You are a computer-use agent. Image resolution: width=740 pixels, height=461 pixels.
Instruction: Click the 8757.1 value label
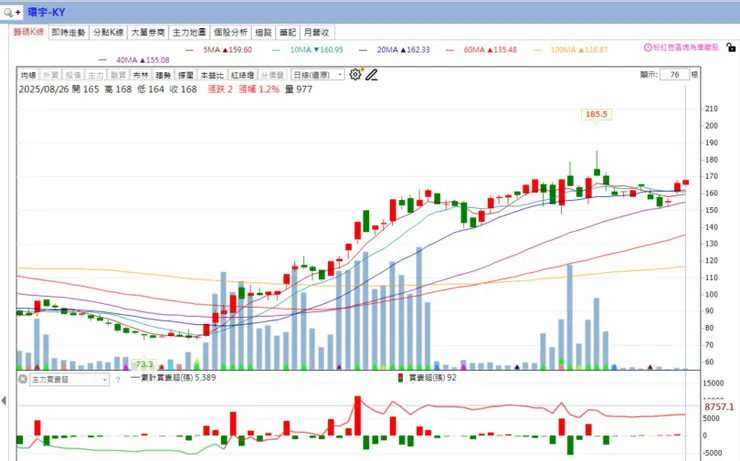(x=719, y=407)
